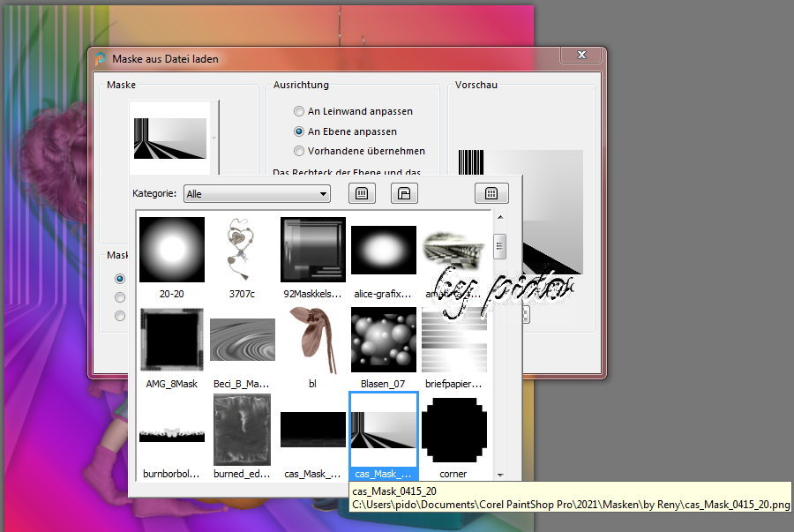Image resolution: width=794 pixels, height=532 pixels.
Task: Select the briefpapier mask thumbnail
Action: pos(453,340)
